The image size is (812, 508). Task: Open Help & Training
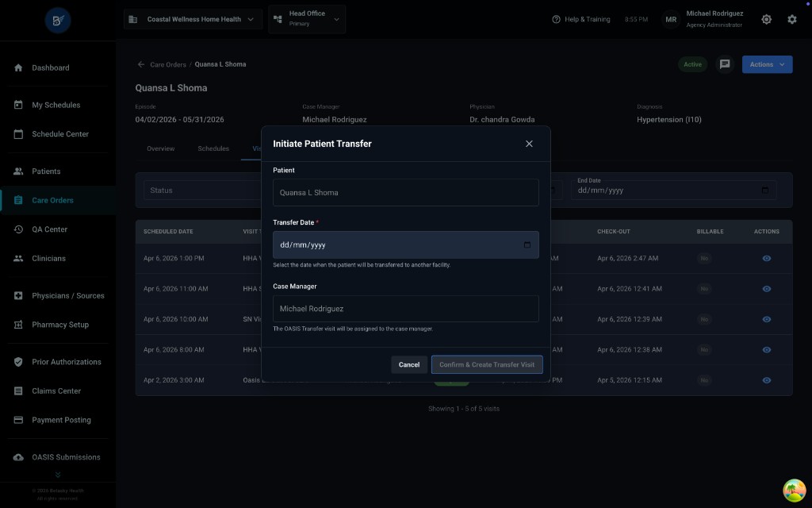581,20
